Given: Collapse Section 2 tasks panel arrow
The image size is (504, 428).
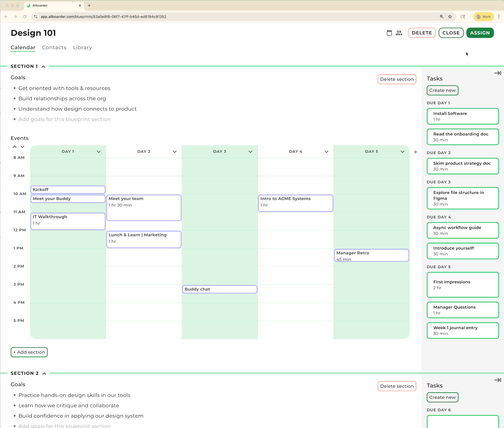Looking at the screenshot, I should pos(497,380).
